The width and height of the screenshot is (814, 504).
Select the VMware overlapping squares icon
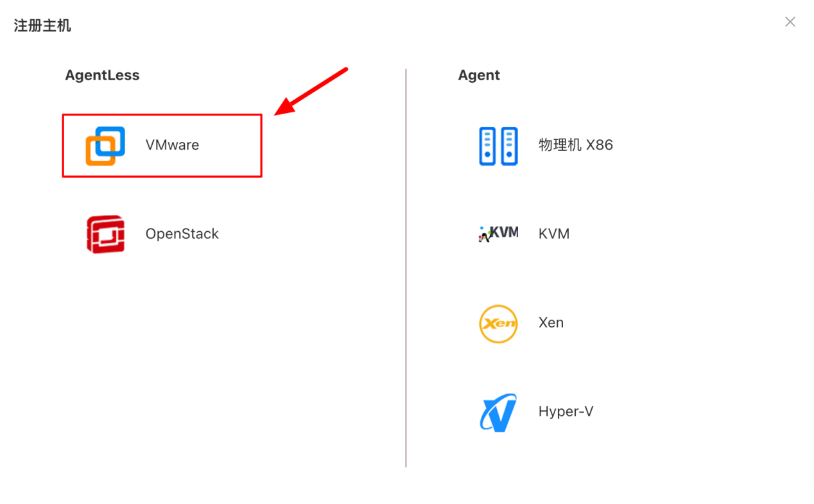tap(105, 146)
